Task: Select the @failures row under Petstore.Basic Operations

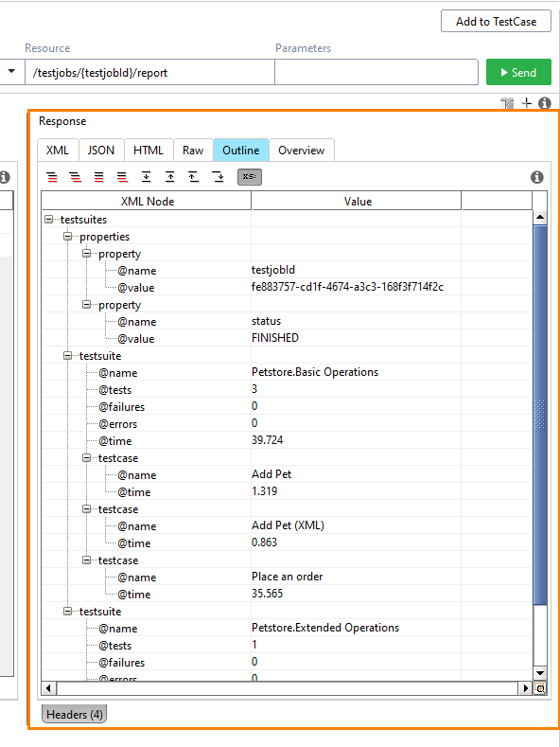Action: (x=287, y=406)
